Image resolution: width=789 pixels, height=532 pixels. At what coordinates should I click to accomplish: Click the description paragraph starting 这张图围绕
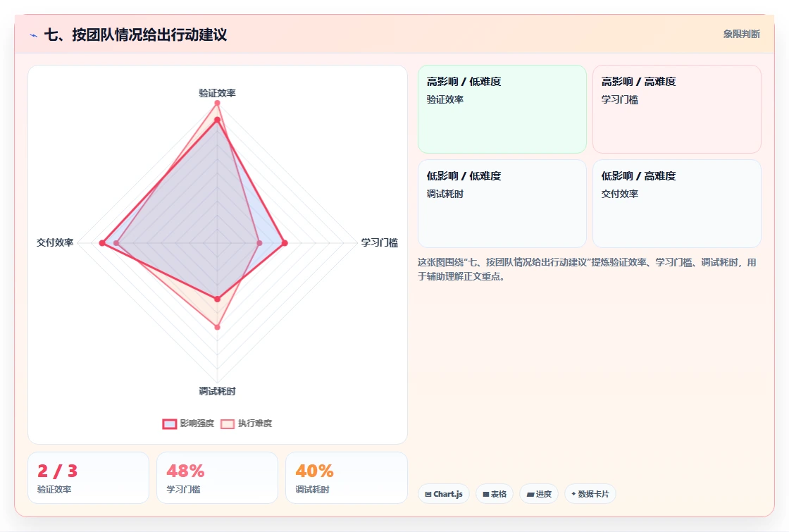[x=587, y=269]
